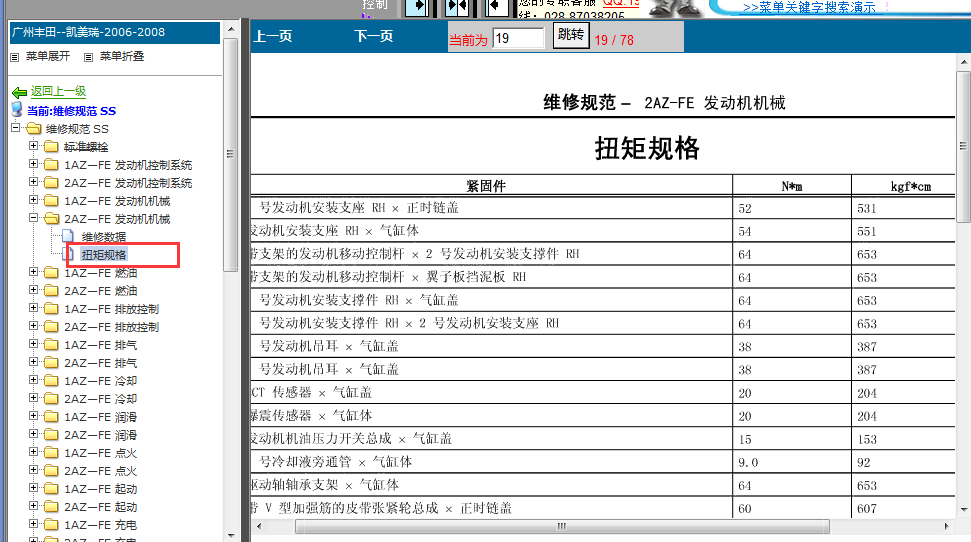Click the tree panel scroll-down arrow
This screenshot has height=542, width=971.
tap(230, 535)
